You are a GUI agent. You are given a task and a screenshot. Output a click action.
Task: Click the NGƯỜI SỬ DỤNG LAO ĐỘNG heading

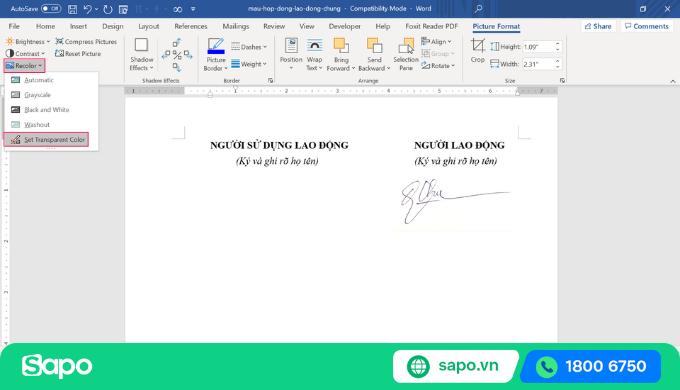point(279,145)
